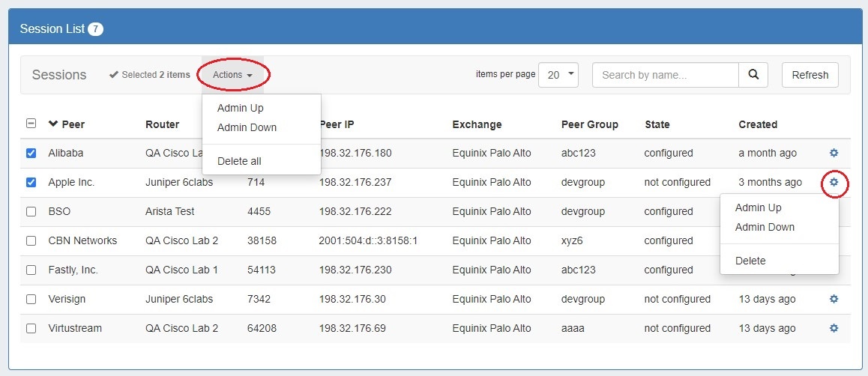Tick the checkbox for the Virtustream row
Screen dimensions: 868x376
(31, 328)
